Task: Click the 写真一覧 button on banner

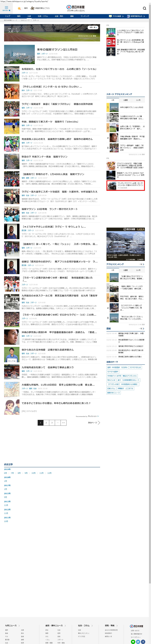Action: click(93, 27)
